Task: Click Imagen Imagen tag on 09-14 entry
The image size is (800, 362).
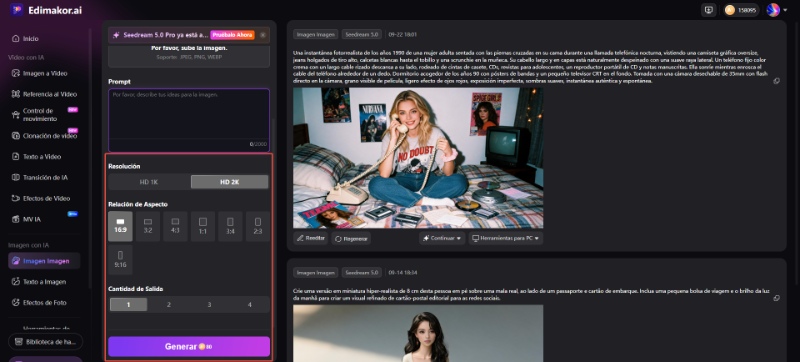Action: click(315, 273)
